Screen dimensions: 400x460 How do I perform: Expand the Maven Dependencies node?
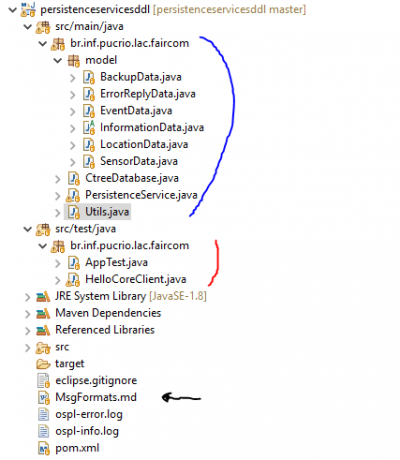point(28,314)
